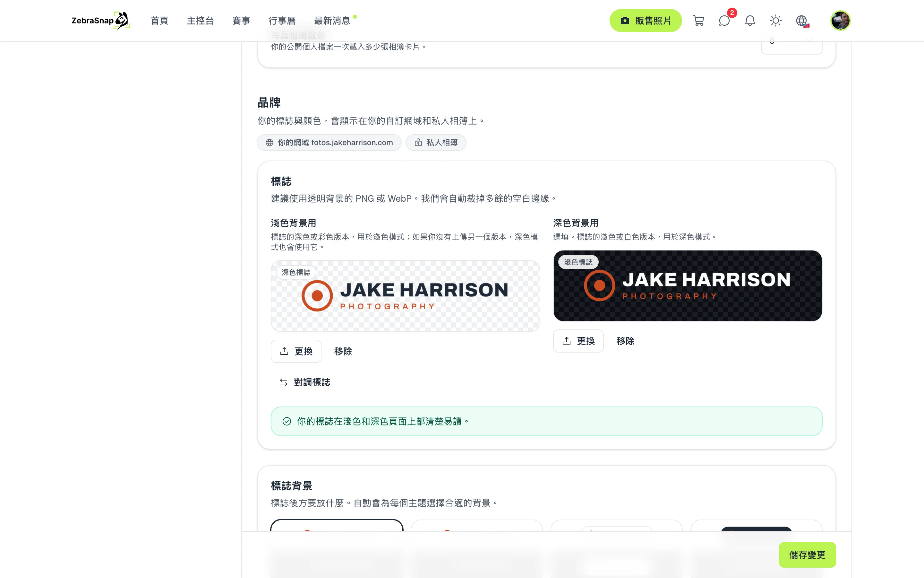Click the dark-background logo preview image
This screenshot has width=924, height=578.
tap(687, 285)
